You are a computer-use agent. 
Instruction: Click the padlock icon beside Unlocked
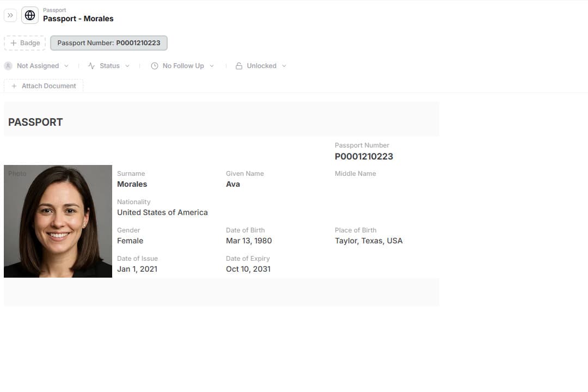point(239,66)
